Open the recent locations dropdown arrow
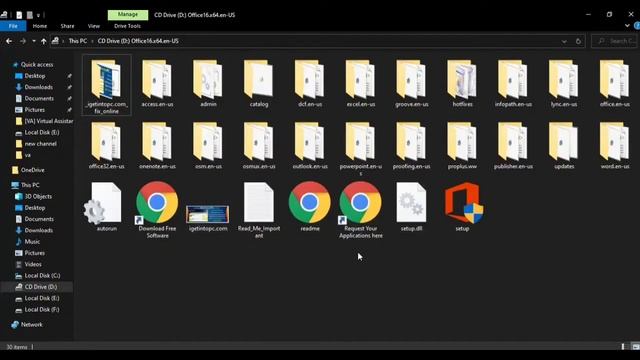640x360 pixels. pos(33,41)
